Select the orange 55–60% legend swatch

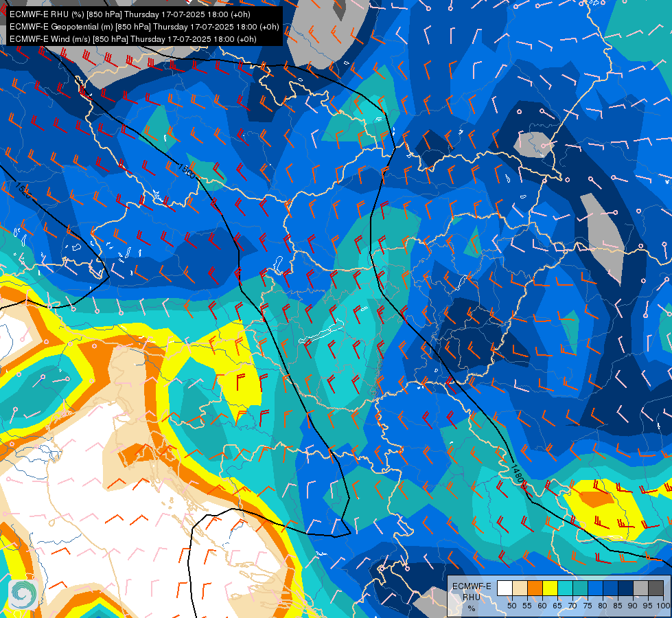[535, 588]
